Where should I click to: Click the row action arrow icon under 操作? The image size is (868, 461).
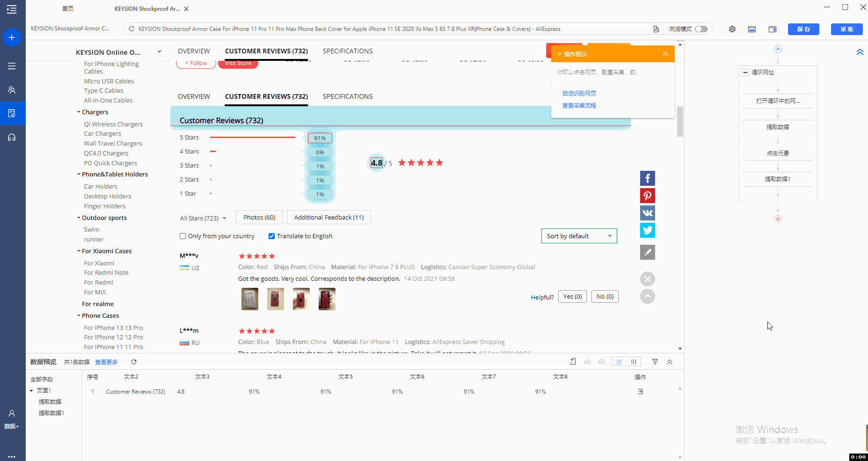pos(641,392)
